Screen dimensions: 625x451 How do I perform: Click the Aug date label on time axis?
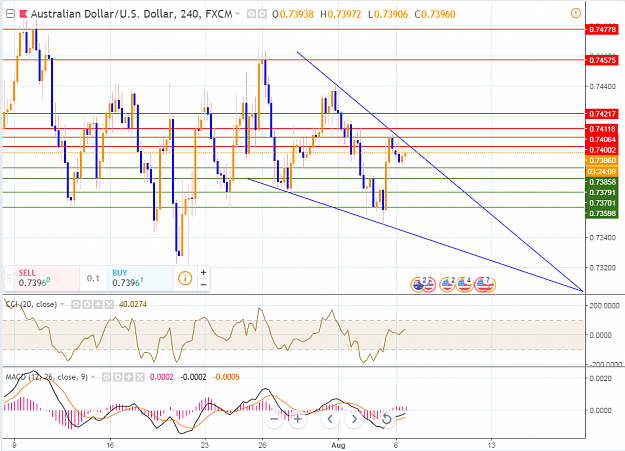pos(338,445)
